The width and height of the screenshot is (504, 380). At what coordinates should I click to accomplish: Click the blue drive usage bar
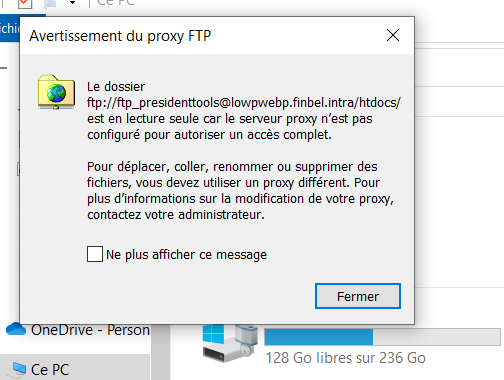(x=382, y=337)
